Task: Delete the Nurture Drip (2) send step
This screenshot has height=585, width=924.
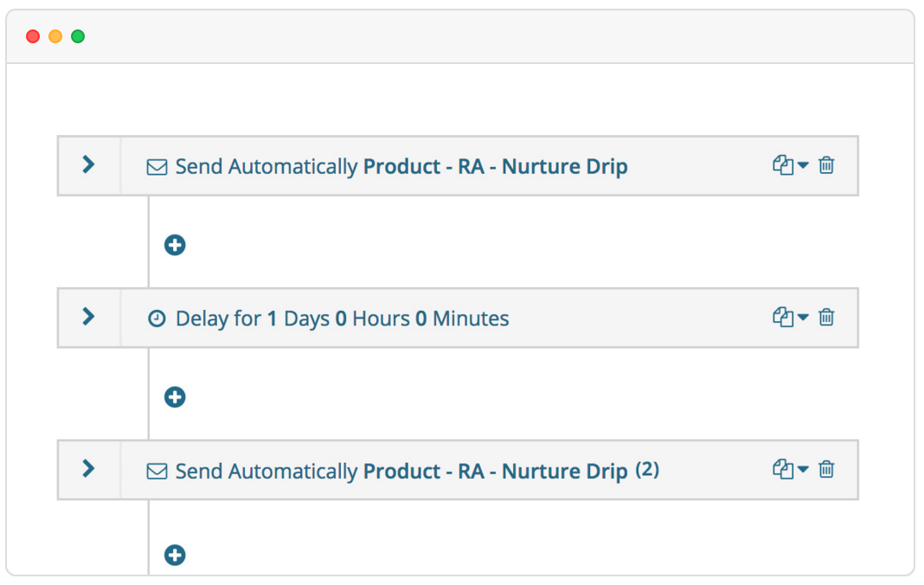Action: (x=826, y=470)
